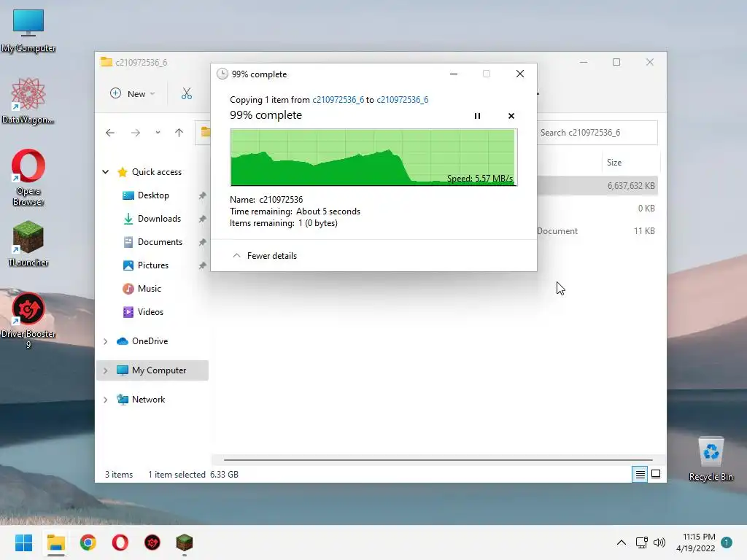The width and height of the screenshot is (747, 560).
Task: Open Downloads in Quick access
Action: point(159,219)
